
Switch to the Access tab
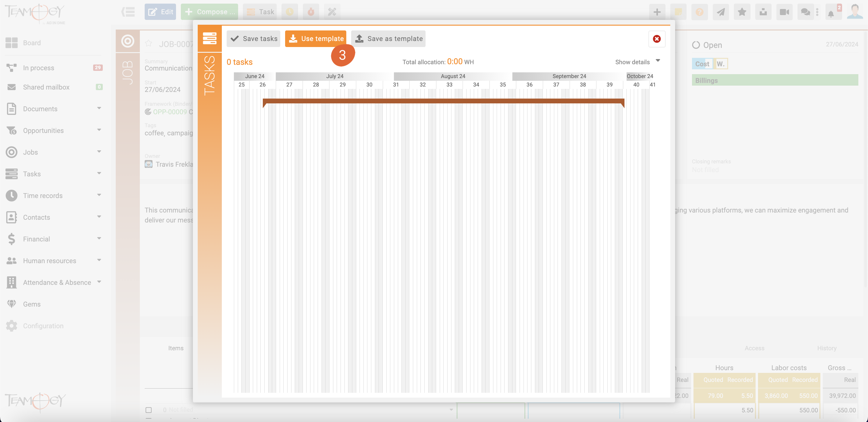point(754,348)
